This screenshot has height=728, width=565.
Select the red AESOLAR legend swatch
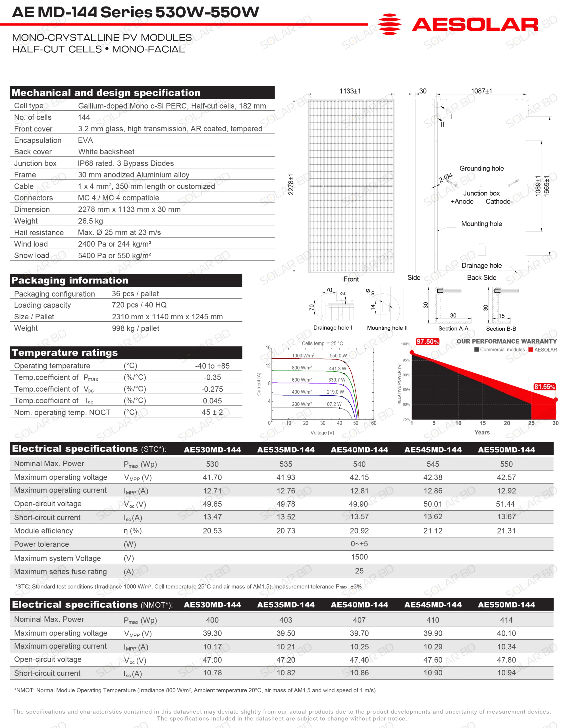pyautogui.click(x=531, y=350)
